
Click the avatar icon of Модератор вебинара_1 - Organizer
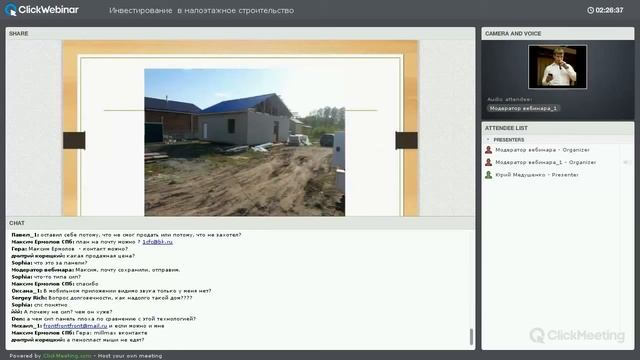point(488,162)
